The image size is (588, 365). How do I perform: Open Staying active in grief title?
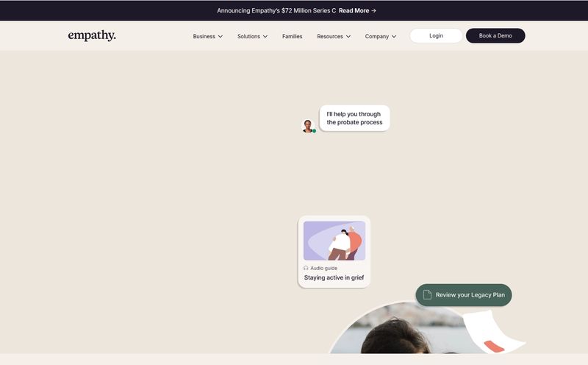[x=334, y=277]
